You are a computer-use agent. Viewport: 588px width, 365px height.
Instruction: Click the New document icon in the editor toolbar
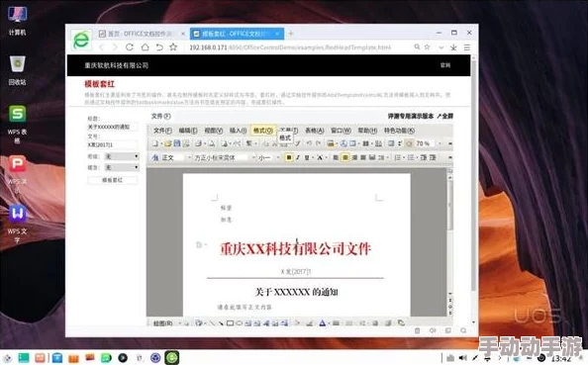[x=155, y=143]
